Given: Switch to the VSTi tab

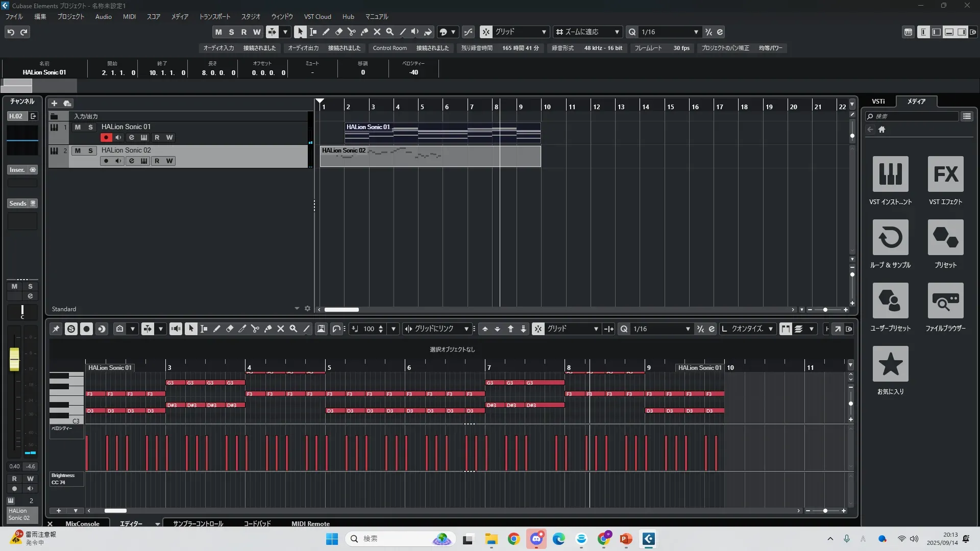Looking at the screenshot, I should 878,102.
